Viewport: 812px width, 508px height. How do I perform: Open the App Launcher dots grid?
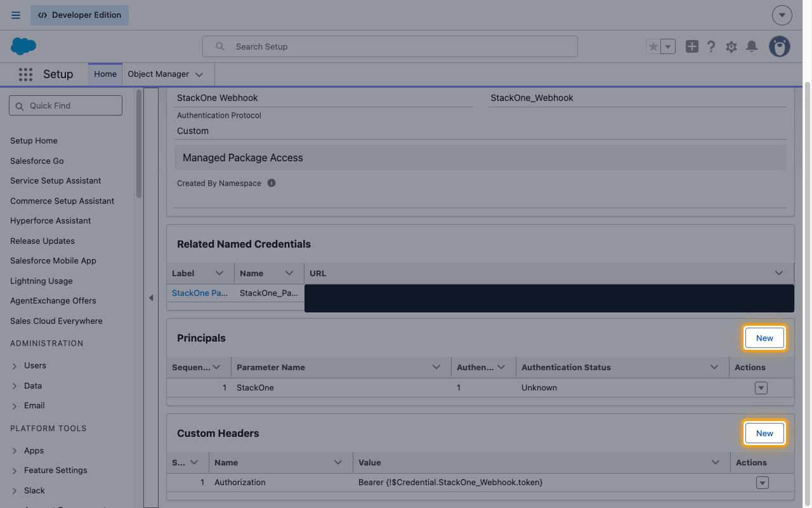[x=25, y=74]
